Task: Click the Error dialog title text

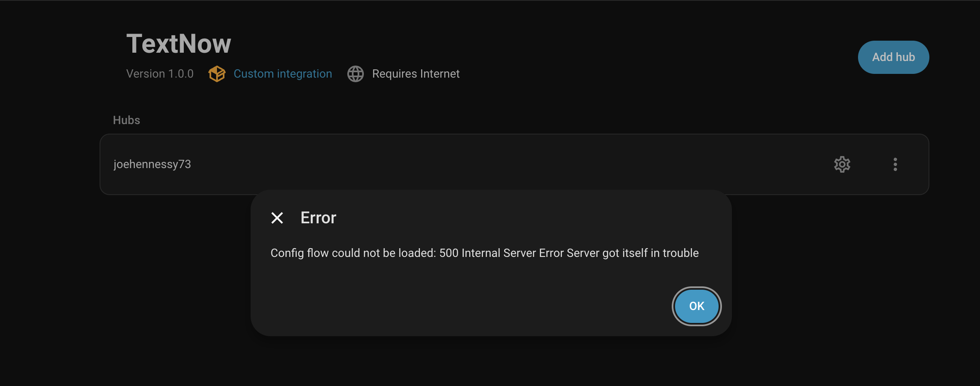Action: (x=318, y=218)
